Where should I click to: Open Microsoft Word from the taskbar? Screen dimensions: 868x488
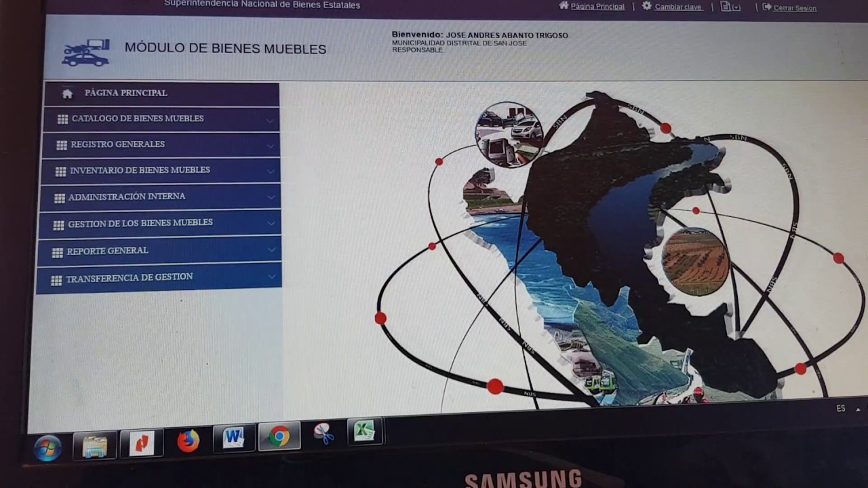click(x=233, y=438)
